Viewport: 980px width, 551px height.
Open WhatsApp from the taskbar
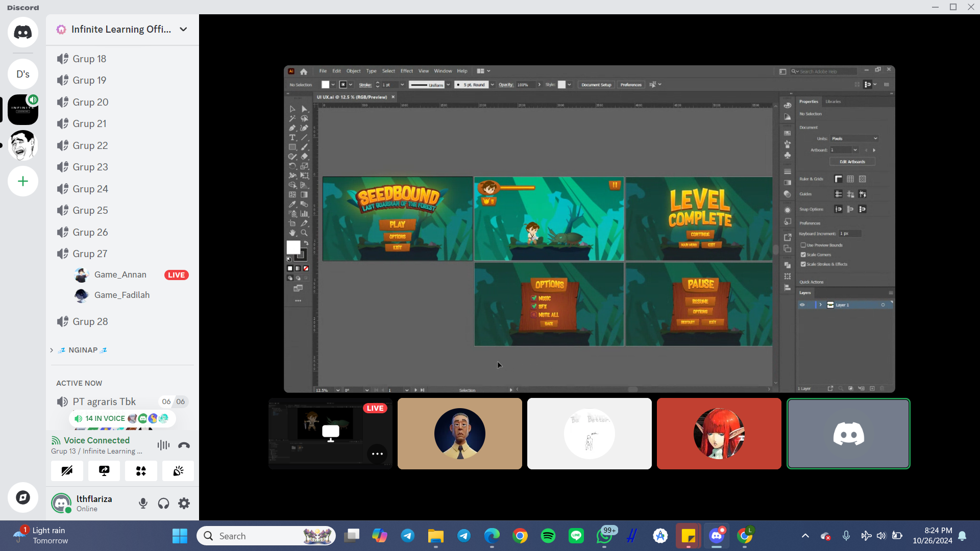(x=604, y=536)
